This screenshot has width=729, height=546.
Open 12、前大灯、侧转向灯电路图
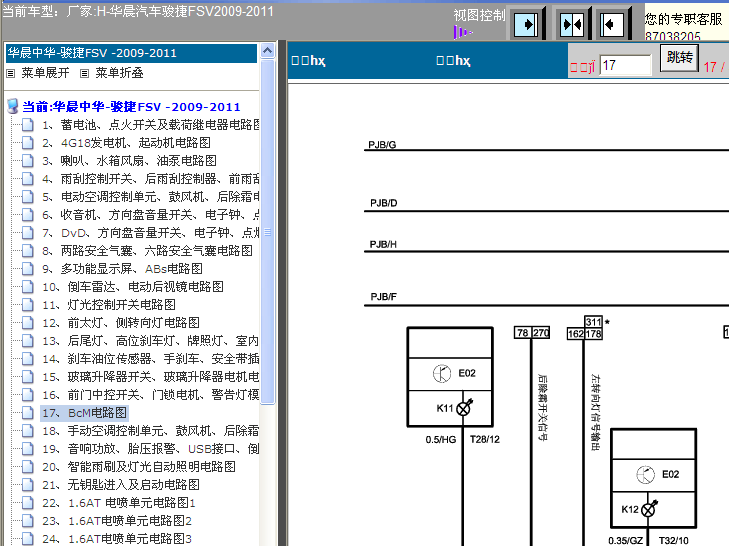point(121,323)
